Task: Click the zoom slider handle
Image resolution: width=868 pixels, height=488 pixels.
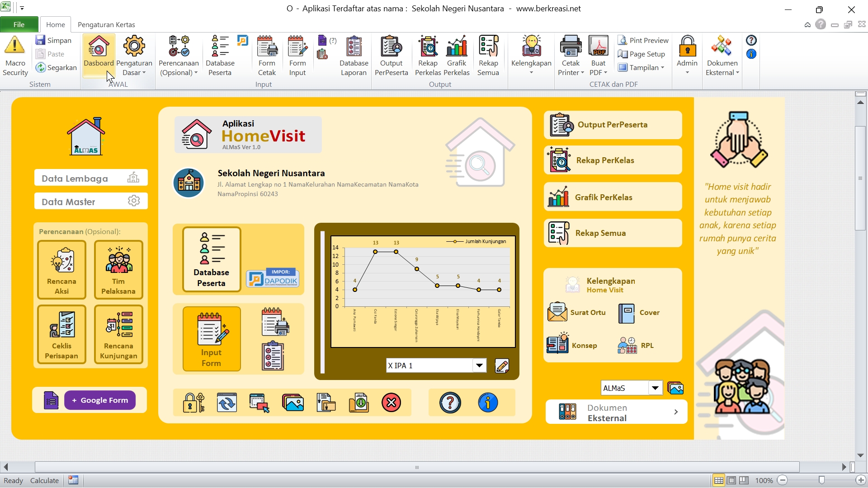Action: [x=821, y=480]
